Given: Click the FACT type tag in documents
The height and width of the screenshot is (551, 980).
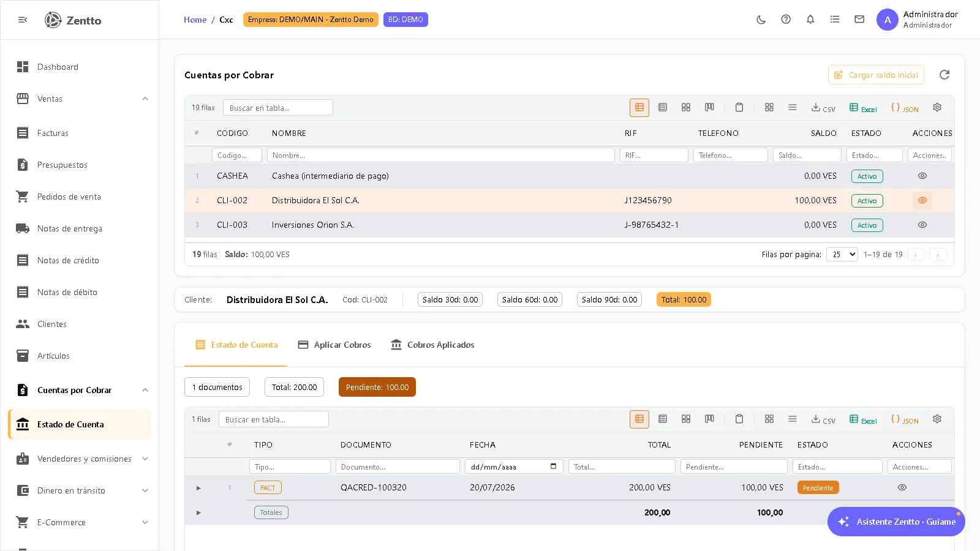Looking at the screenshot, I should click(x=268, y=488).
